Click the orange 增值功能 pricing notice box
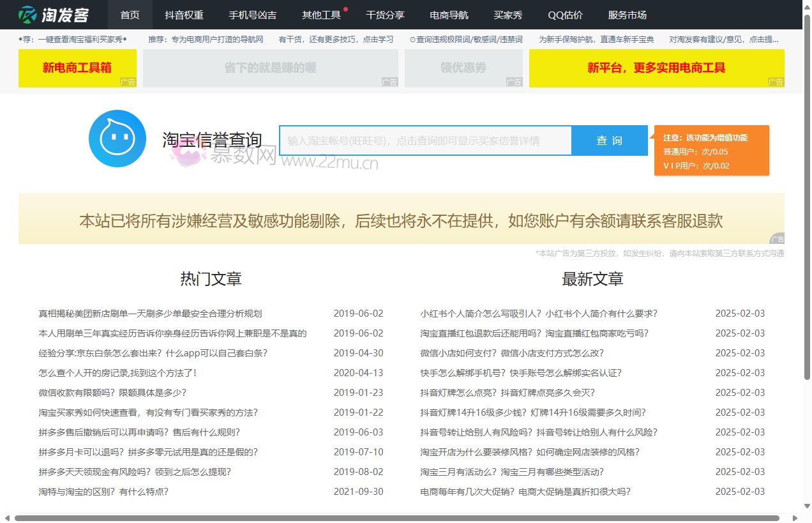 711,151
